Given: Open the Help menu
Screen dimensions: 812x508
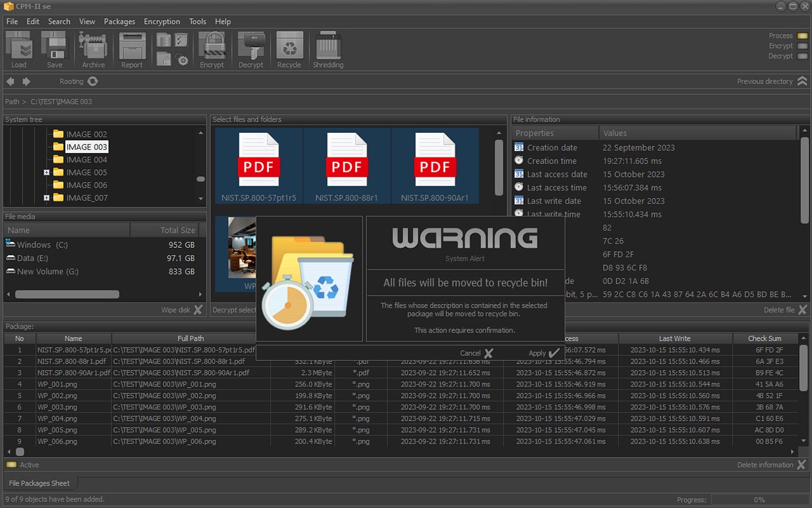Looking at the screenshot, I should click(x=223, y=21).
